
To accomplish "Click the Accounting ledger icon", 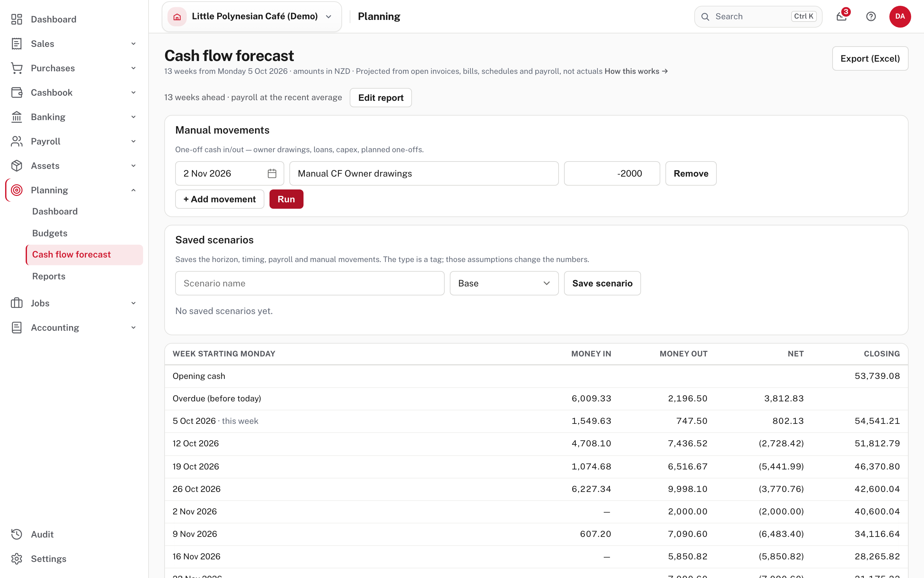I will click(x=16, y=328).
